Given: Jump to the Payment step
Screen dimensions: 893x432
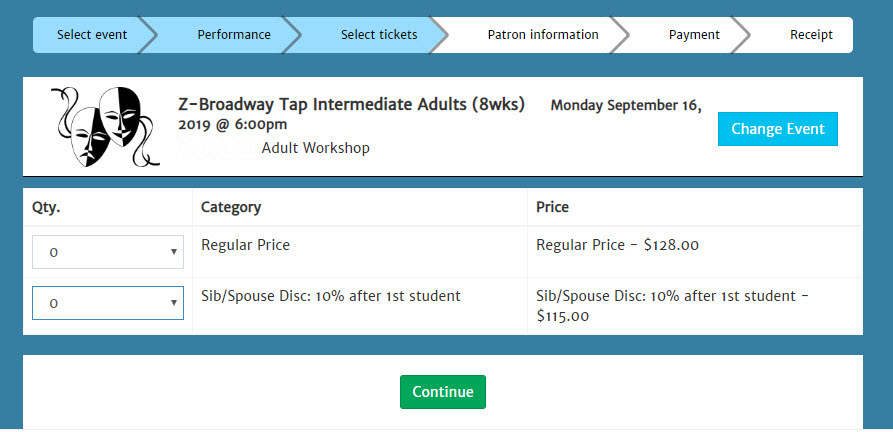Looking at the screenshot, I should tap(694, 35).
